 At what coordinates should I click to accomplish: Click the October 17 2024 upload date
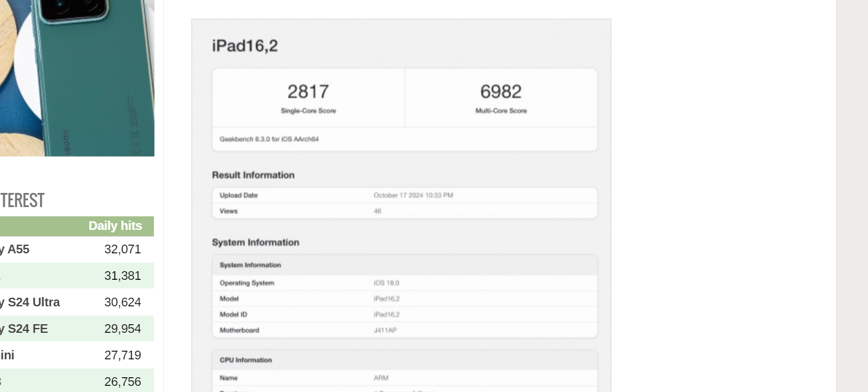[x=413, y=195]
